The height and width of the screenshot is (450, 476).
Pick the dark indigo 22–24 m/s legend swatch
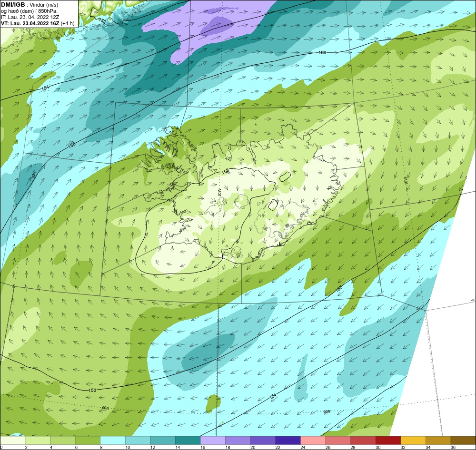point(288,440)
